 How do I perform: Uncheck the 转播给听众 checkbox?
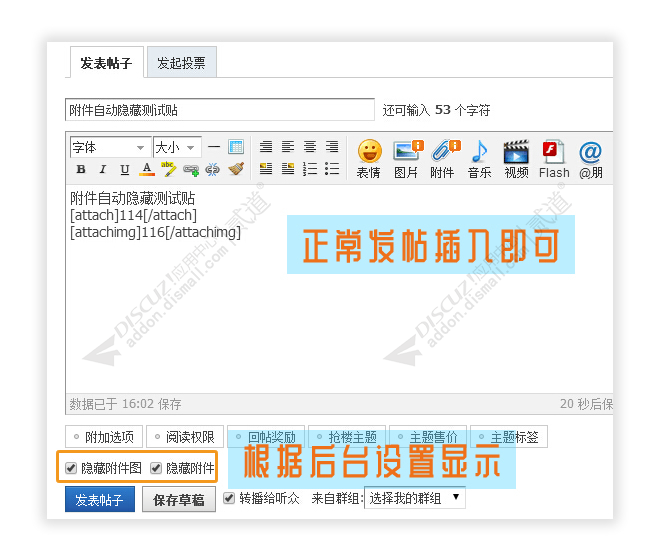point(229,498)
